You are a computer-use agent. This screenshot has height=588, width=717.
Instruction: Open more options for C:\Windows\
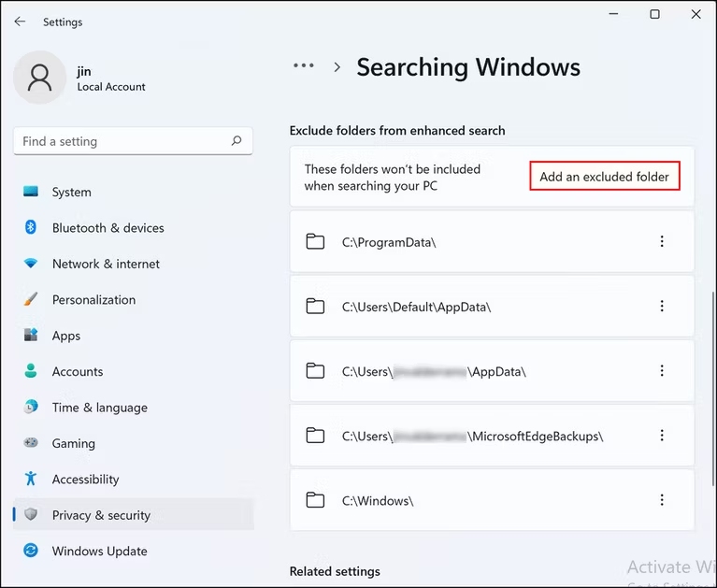click(x=662, y=500)
